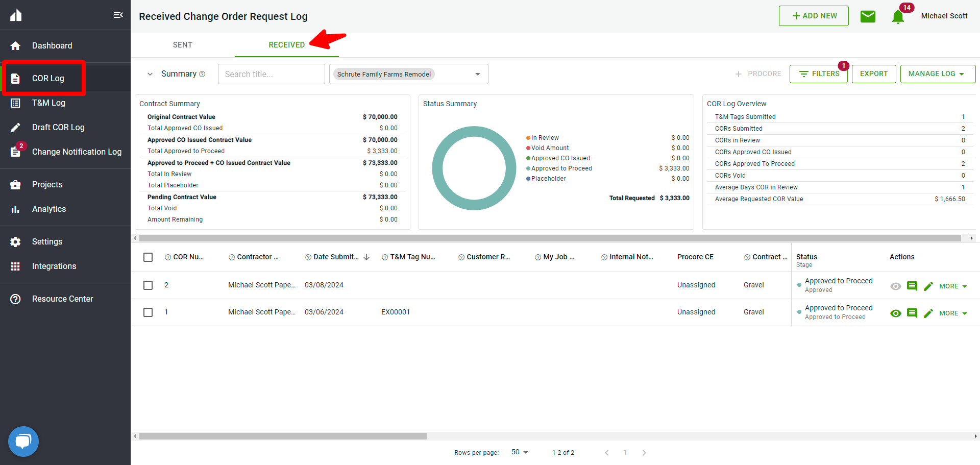The height and width of the screenshot is (465, 980).
Task: Switch to the SENT tab
Action: tap(183, 45)
